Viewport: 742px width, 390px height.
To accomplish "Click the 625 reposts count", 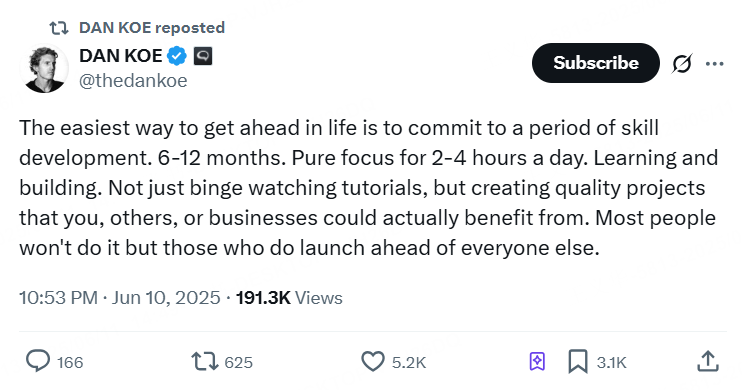I will pyautogui.click(x=238, y=363).
